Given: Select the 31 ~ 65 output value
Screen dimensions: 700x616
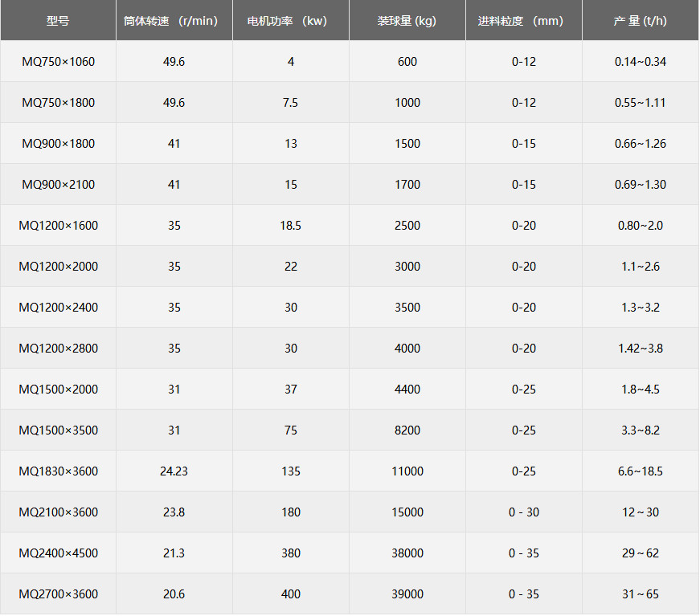Looking at the screenshot, I should click(641, 594).
